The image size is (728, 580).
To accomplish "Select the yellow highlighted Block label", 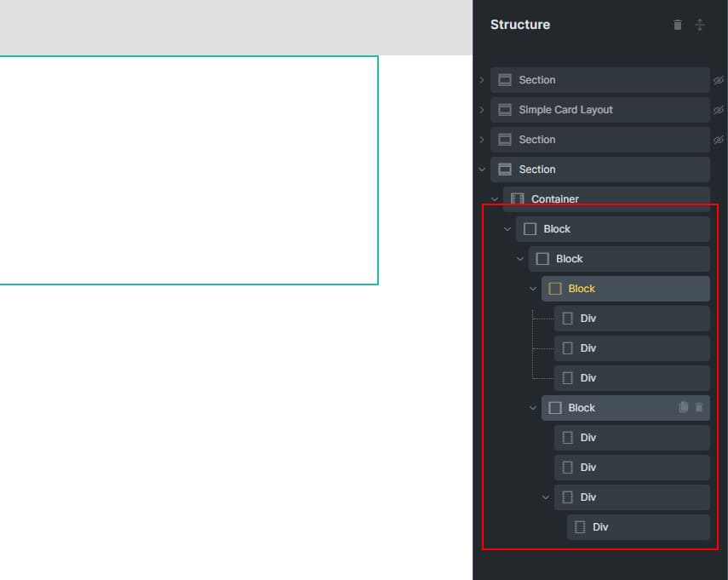I will pos(582,289).
